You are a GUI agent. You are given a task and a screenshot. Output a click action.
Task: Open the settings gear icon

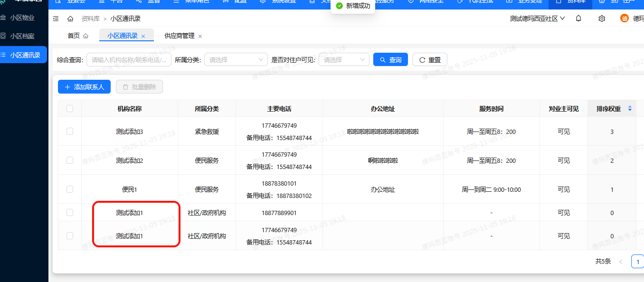[x=602, y=19]
